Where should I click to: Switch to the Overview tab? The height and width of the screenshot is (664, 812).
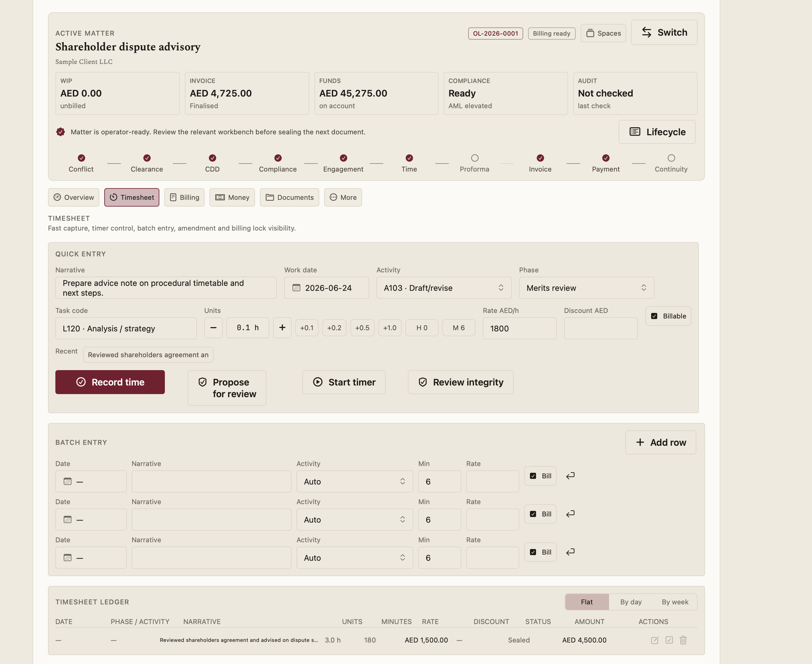74,197
